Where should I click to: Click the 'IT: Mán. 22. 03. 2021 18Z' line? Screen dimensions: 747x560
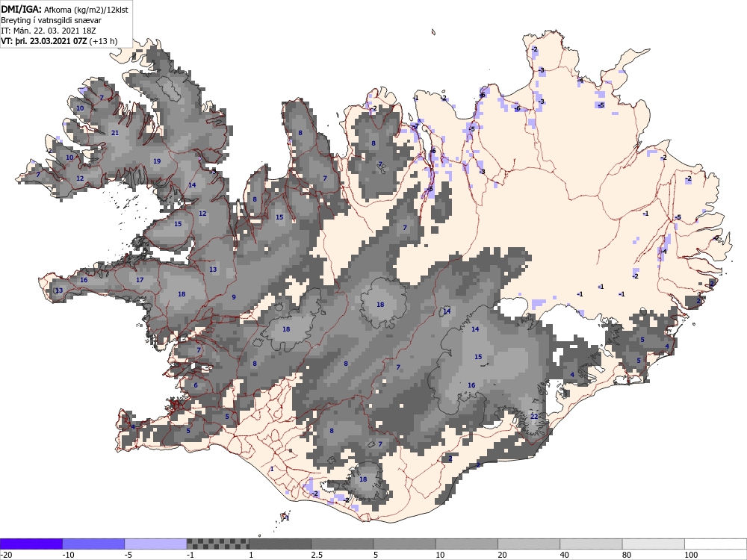[x=49, y=31]
